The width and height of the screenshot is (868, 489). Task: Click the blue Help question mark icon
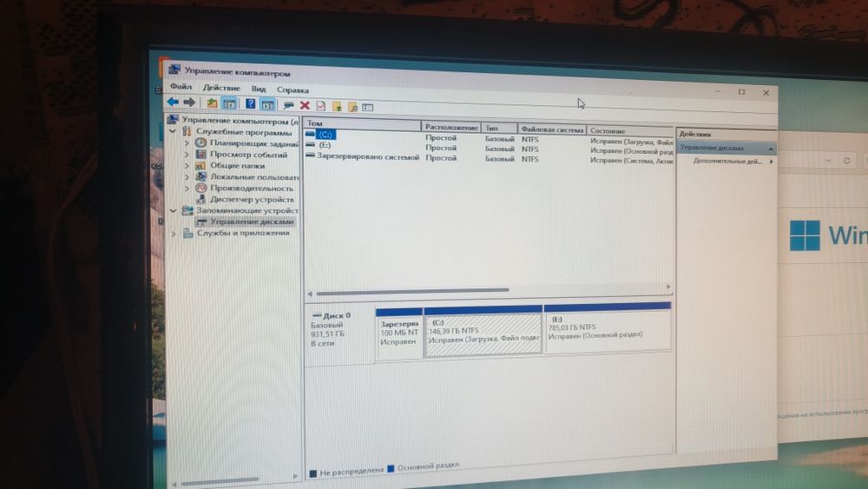click(x=250, y=103)
